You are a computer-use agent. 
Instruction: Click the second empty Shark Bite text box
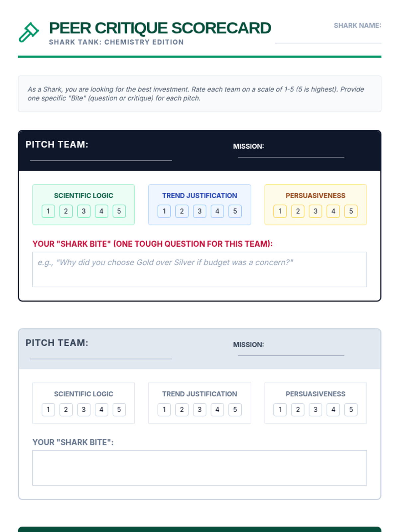[x=199, y=468]
